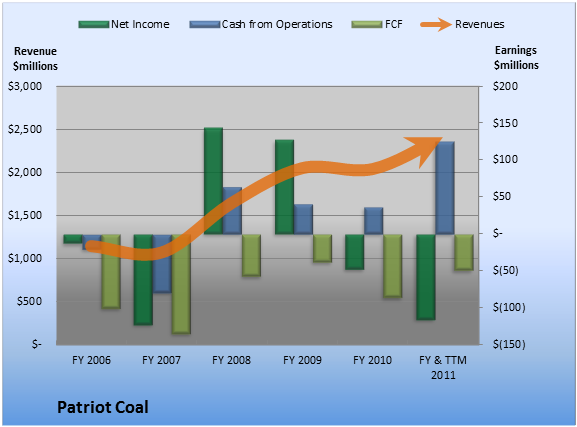This screenshot has width=577, height=427.
Task: Click the "Patriot Coal" chart title
Action: [x=103, y=407]
